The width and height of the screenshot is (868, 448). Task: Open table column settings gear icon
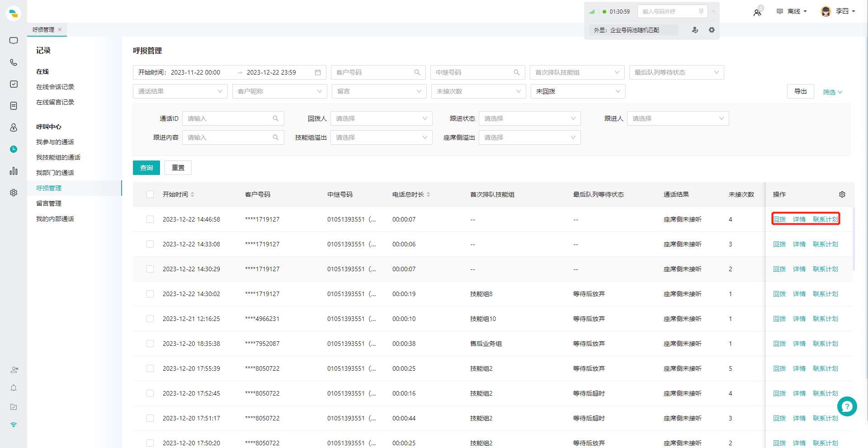point(842,194)
